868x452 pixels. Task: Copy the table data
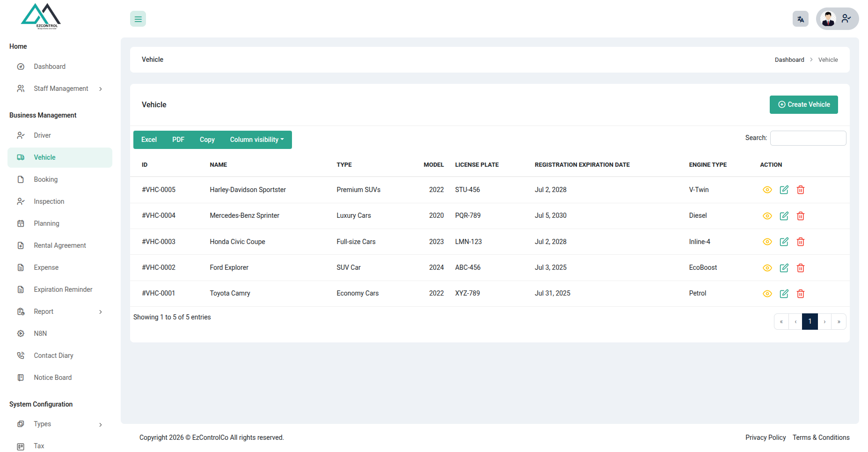pos(207,140)
